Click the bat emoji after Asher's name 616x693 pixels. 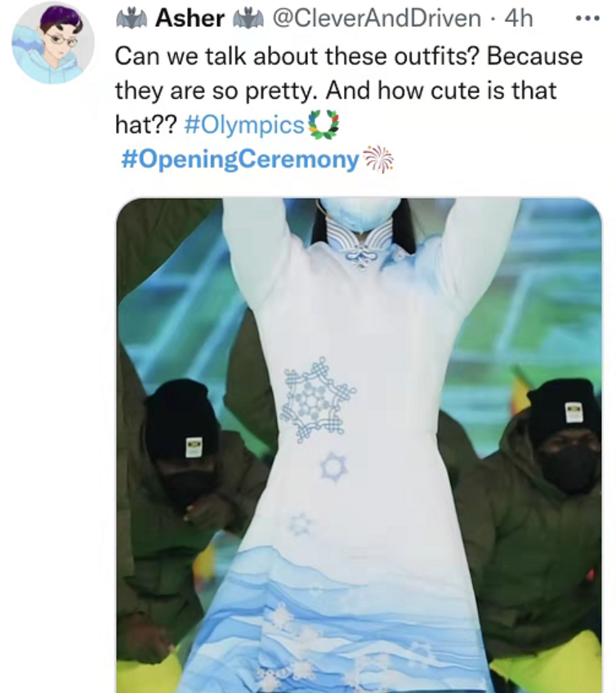click(248, 18)
